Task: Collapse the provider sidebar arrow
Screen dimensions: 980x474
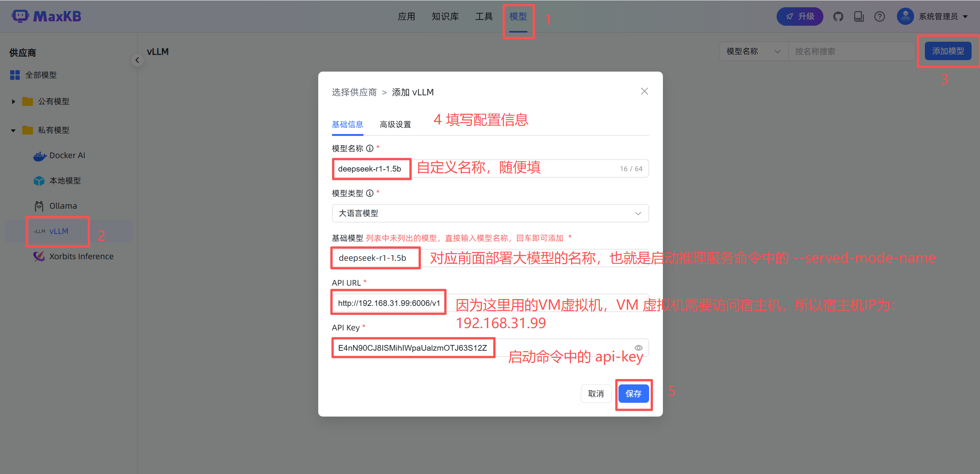Action: click(137, 60)
